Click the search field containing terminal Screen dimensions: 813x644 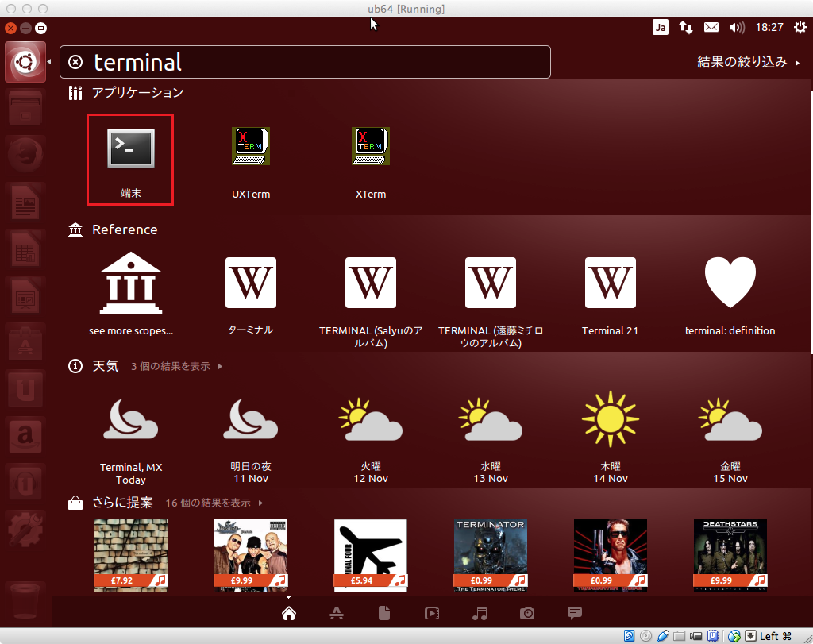pyautogui.click(x=305, y=62)
